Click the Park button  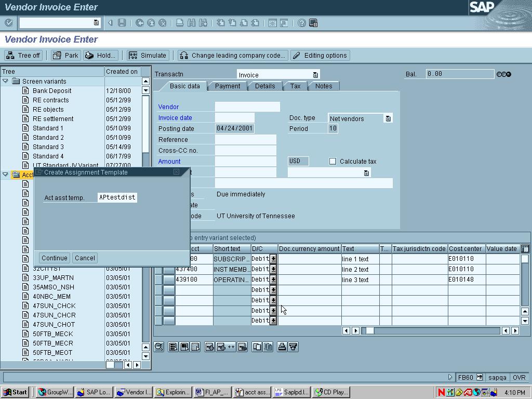pos(66,55)
